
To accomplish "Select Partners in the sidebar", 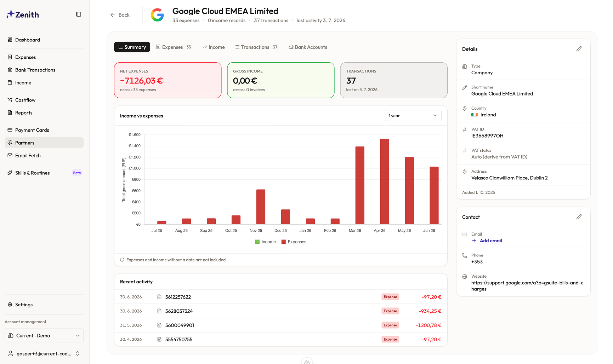I will (44, 143).
